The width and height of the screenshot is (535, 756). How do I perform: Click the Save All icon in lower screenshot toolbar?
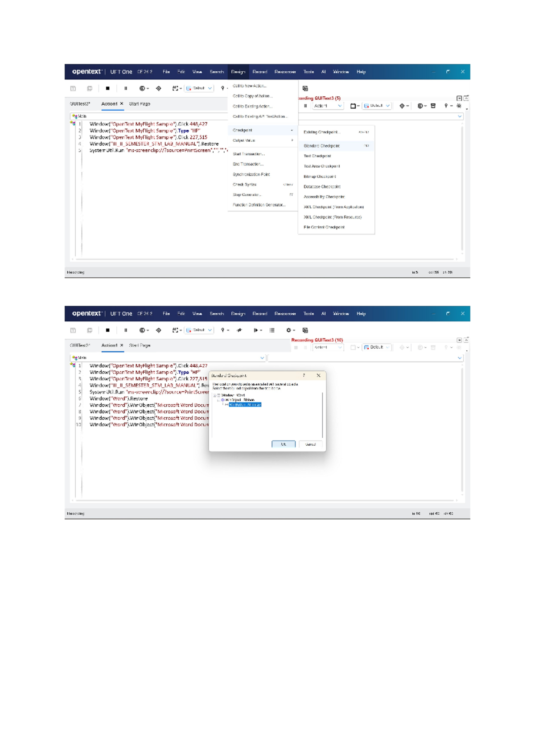[x=90, y=330]
